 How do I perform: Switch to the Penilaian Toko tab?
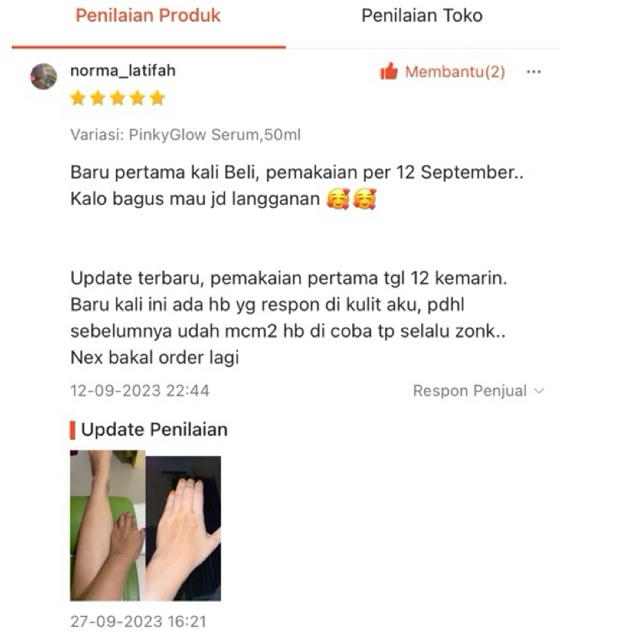pyautogui.click(x=422, y=16)
